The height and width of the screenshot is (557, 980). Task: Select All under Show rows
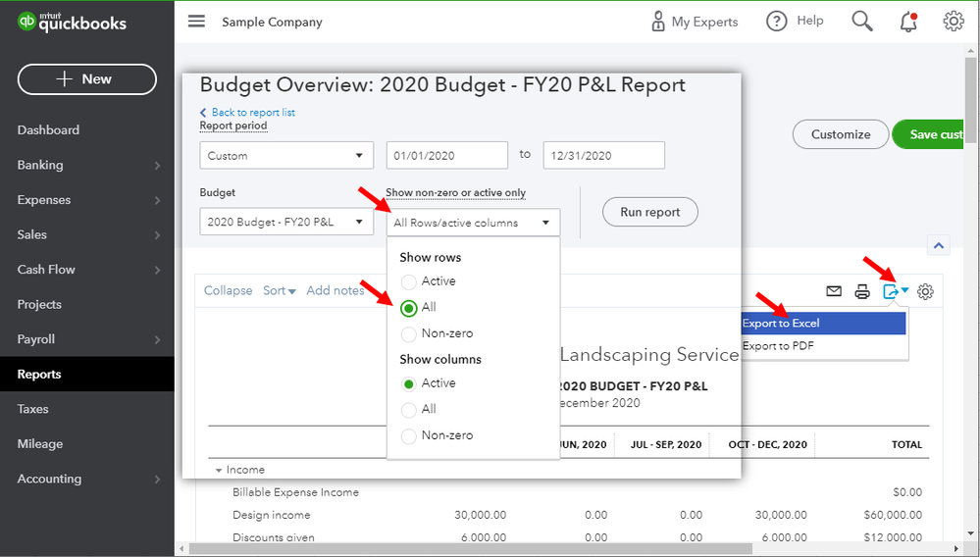tap(409, 308)
